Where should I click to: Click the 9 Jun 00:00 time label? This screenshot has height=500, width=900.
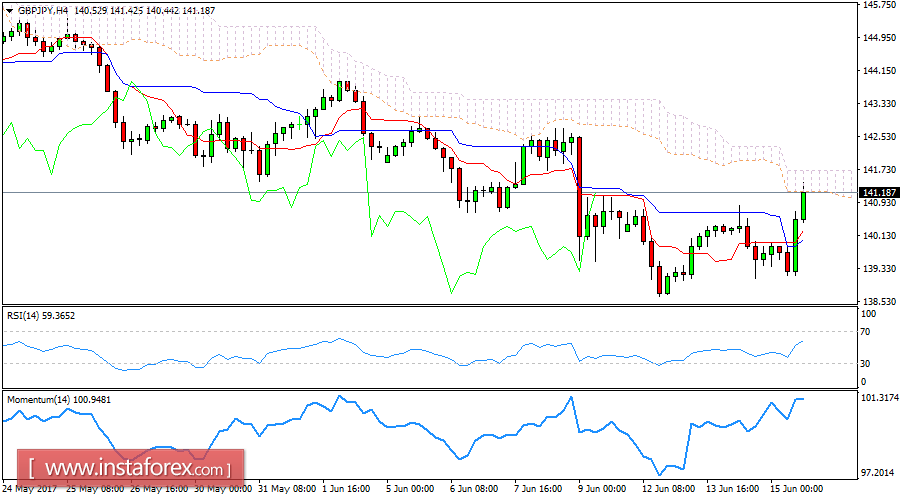[602, 489]
